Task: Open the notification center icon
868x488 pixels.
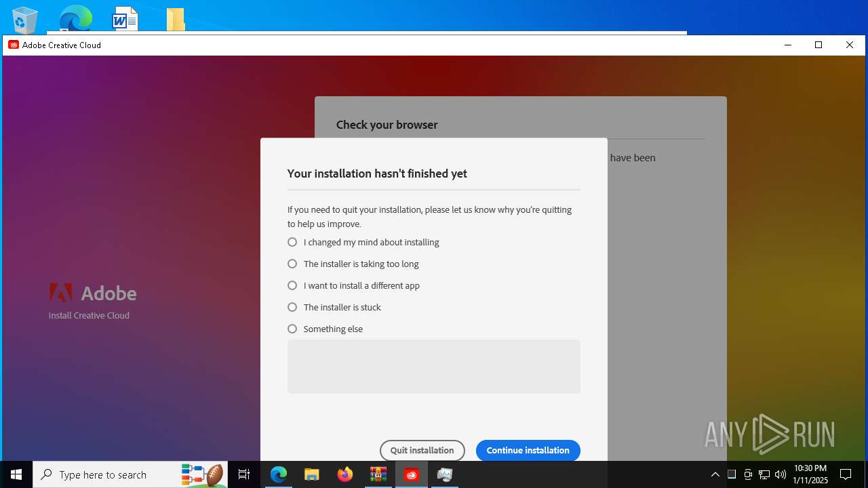Action: 846,474
